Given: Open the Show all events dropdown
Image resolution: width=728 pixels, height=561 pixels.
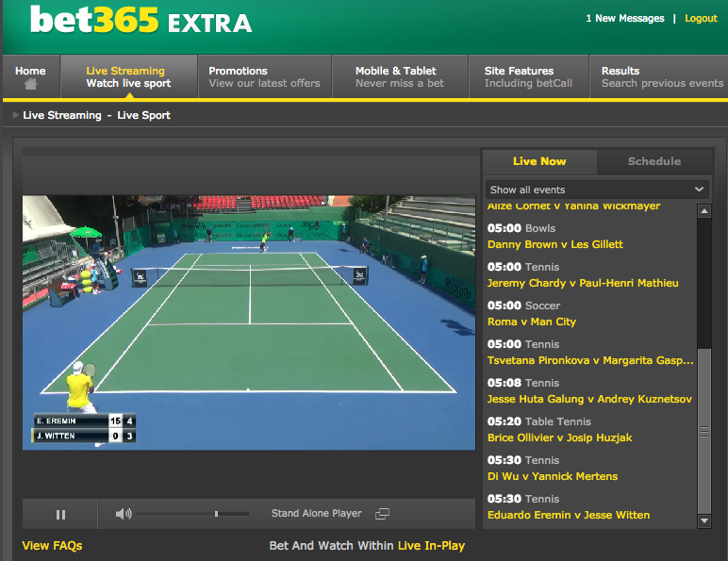Looking at the screenshot, I should tap(597, 190).
